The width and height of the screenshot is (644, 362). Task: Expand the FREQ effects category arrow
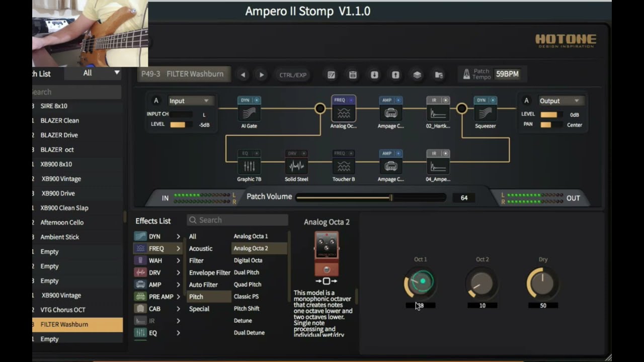pyautogui.click(x=178, y=248)
